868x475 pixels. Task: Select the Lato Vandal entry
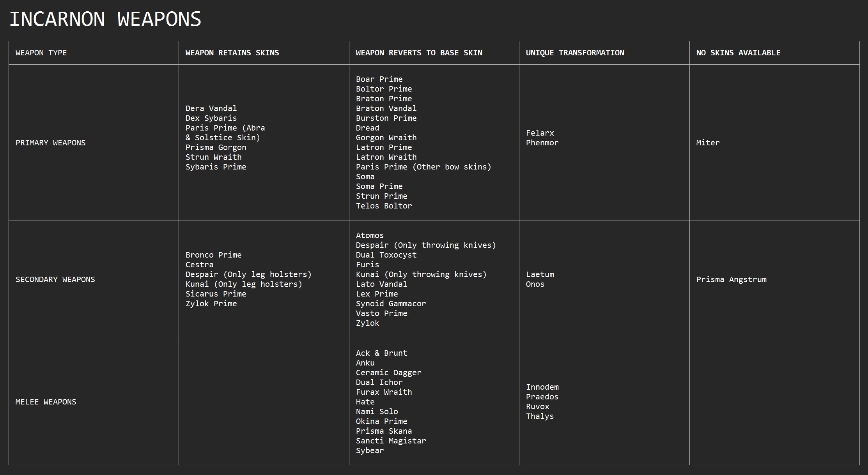[381, 284]
